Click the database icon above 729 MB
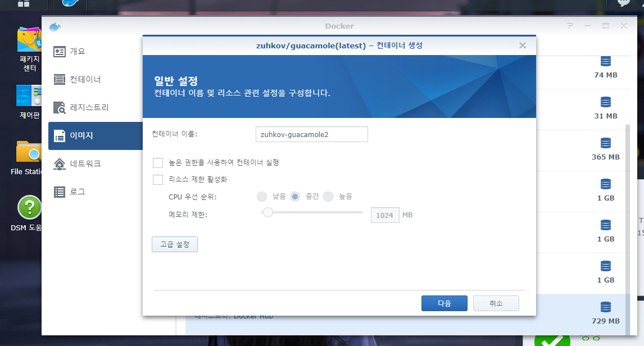Viewport: 644px width, 346px height. tap(606, 307)
